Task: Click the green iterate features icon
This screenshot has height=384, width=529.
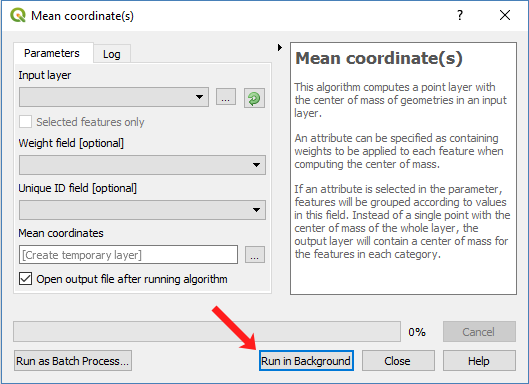Action: click(254, 98)
